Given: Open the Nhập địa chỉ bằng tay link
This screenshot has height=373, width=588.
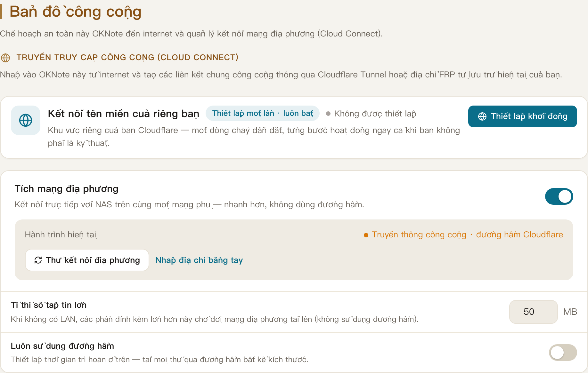Looking at the screenshot, I should click(x=199, y=260).
